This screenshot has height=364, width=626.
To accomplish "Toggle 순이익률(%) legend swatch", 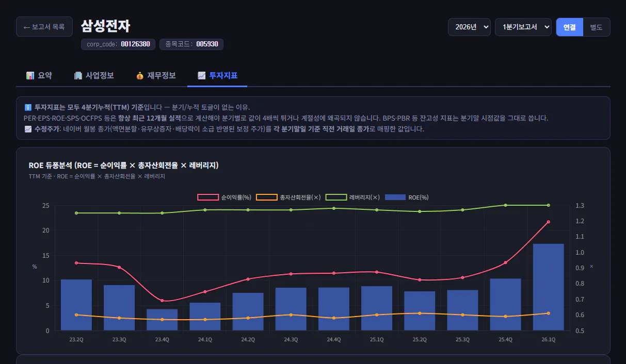I will [x=208, y=197].
